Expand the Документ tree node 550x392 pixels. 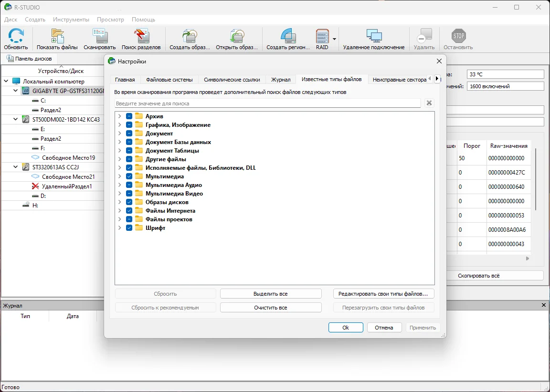[x=120, y=134]
